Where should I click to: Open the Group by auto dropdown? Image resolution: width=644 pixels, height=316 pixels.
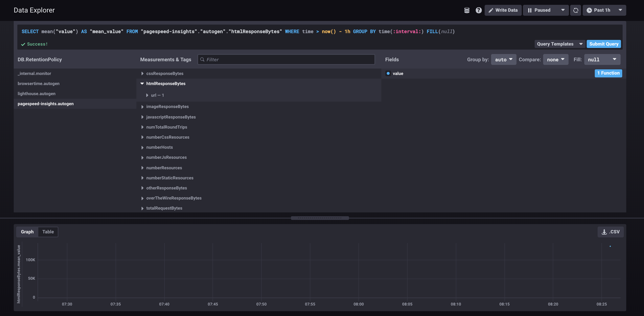click(x=504, y=59)
